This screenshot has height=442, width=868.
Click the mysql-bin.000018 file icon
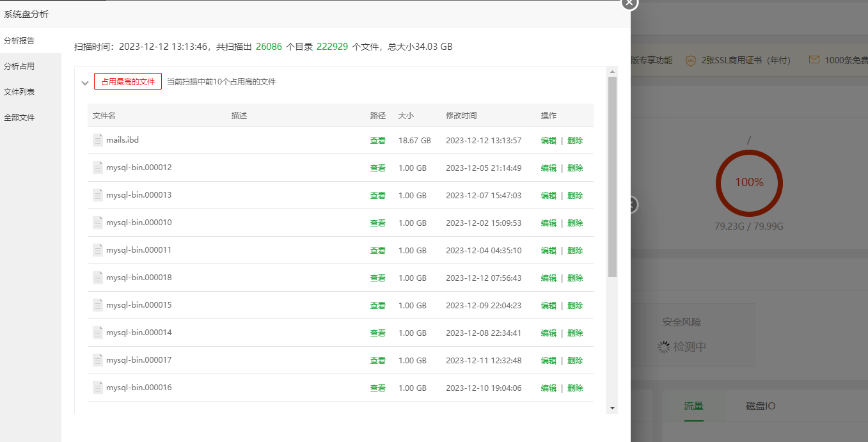(x=98, y=278)
